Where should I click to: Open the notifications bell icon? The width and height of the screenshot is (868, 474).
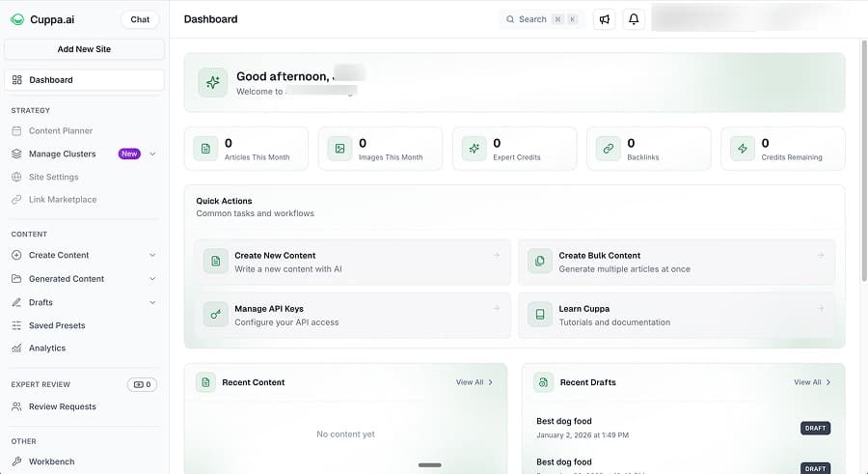634,19
